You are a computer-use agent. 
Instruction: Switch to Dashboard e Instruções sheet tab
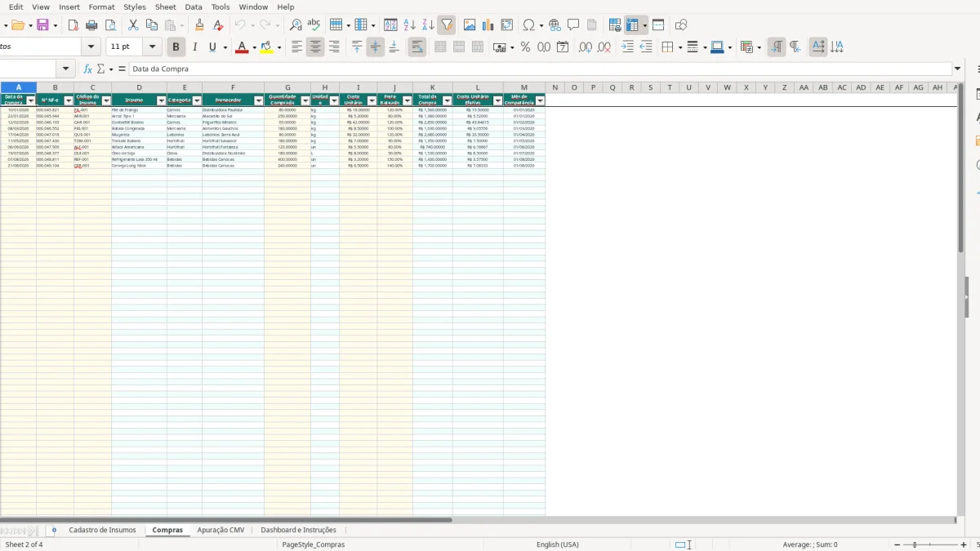click(298, 530)
